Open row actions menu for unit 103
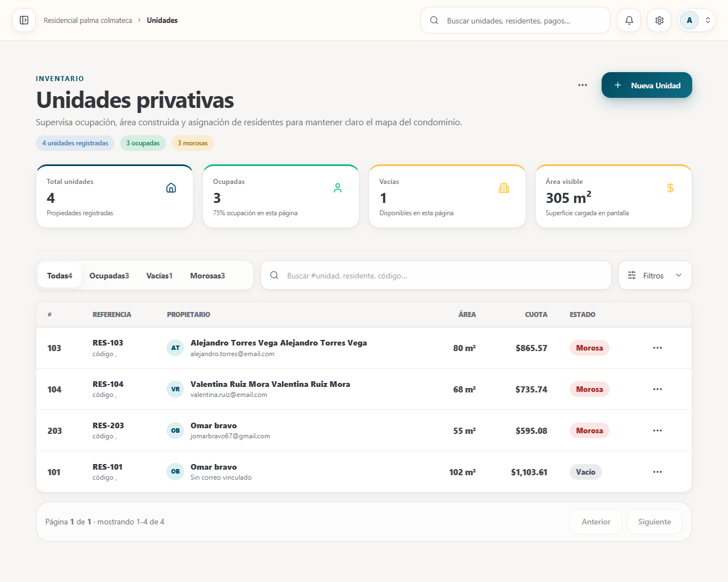Screen dimensions: 728x582 [x=658, y=348]
